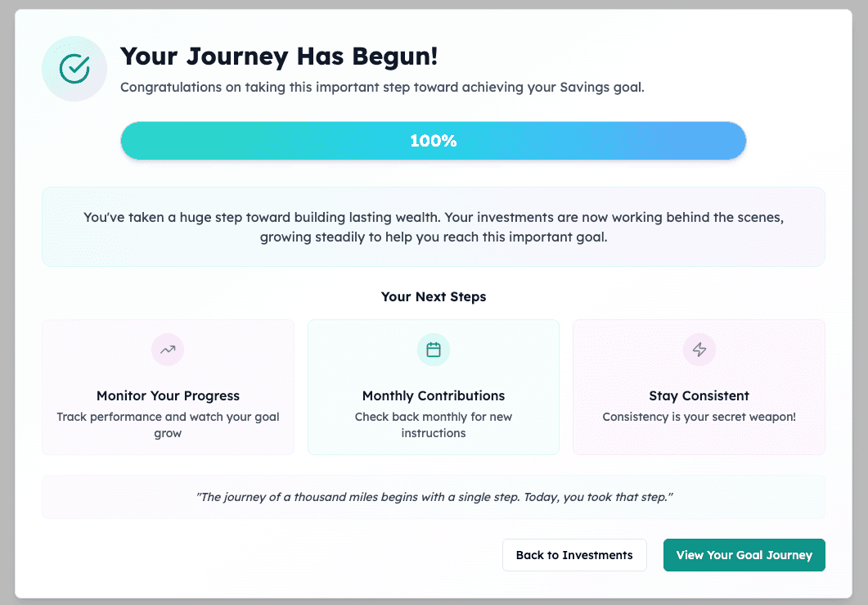
Task: Click the lasting wealth message box
Action: (434, 227)
